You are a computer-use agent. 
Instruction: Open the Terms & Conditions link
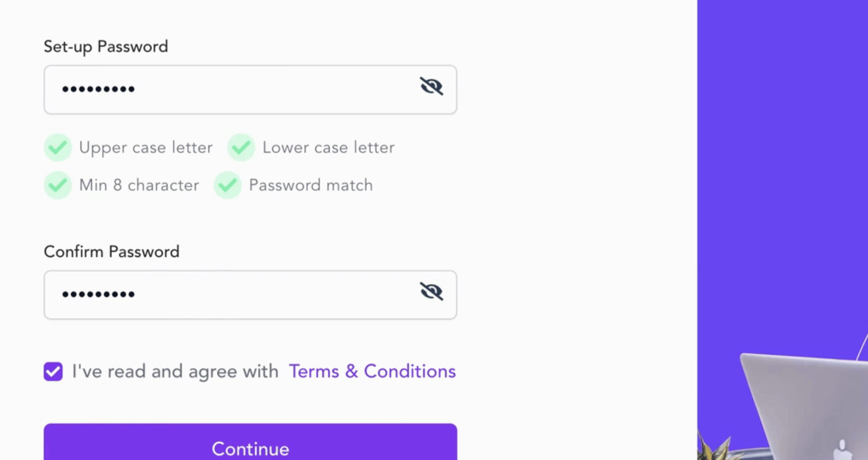click(x=372, y=371)
